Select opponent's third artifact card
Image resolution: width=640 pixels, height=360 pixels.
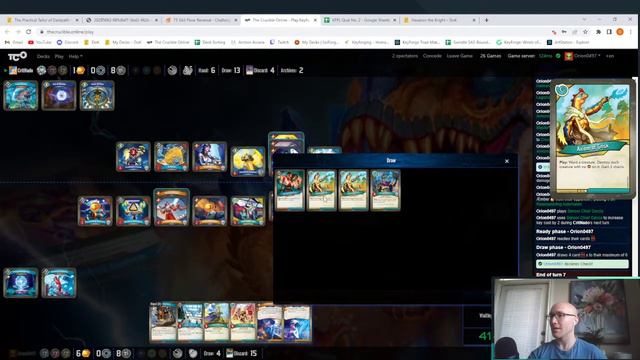(97, 96)
